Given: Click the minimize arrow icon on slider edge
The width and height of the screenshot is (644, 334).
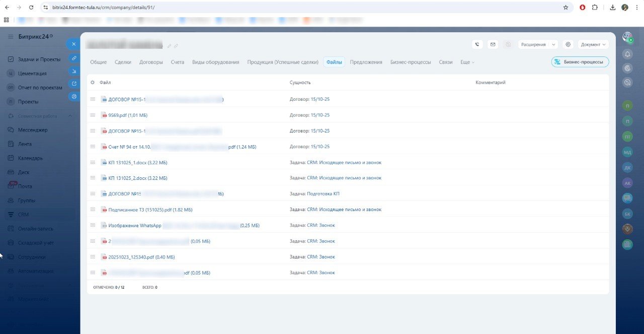Looking at the screenshot, I should [74, 71].
